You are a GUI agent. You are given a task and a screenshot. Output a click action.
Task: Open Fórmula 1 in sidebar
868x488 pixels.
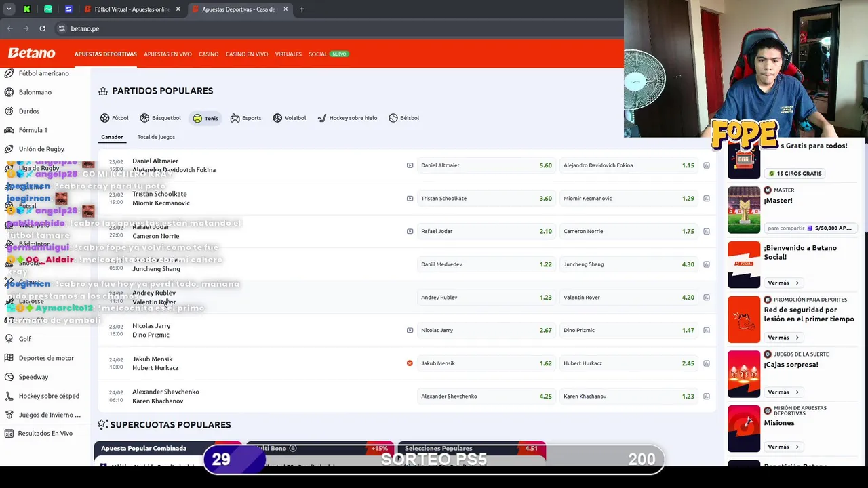click(33, 130)
